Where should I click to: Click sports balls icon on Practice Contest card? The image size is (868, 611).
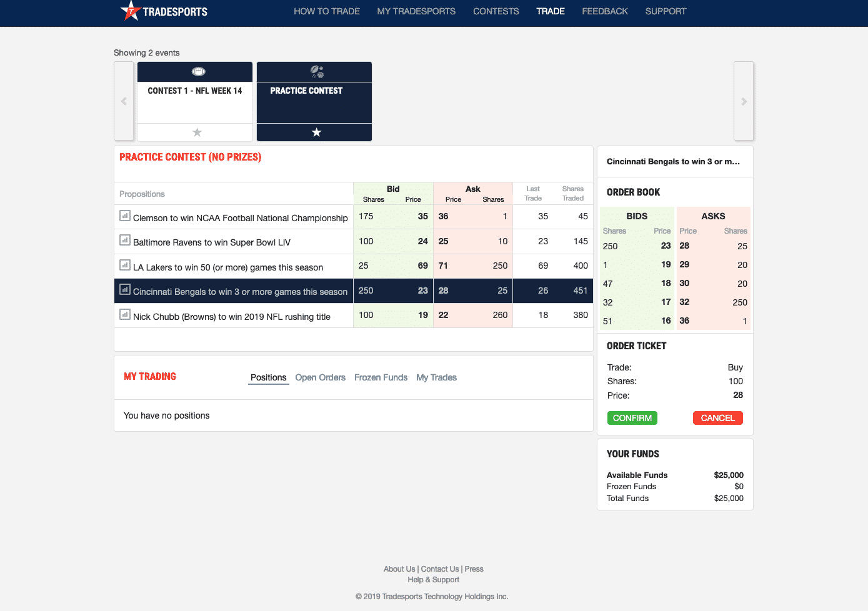317,72
